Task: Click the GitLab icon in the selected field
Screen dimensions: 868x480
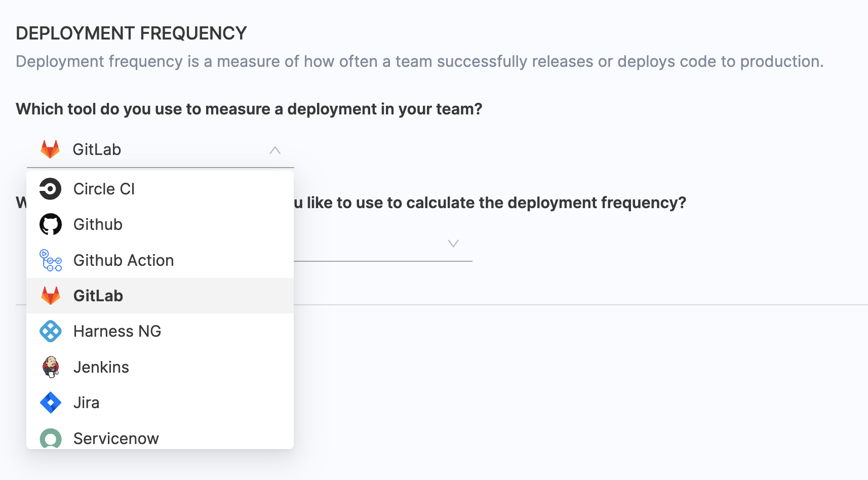Action: tap(50, 149)
